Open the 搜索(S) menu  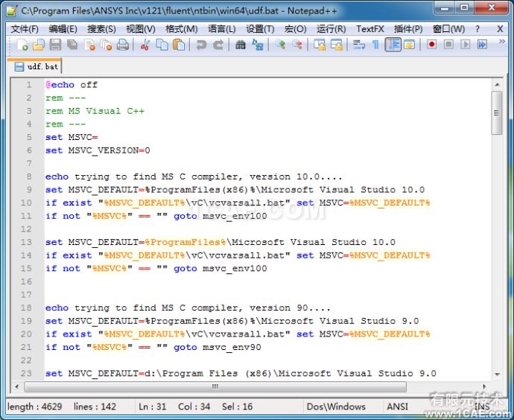[x=101, y=29]
